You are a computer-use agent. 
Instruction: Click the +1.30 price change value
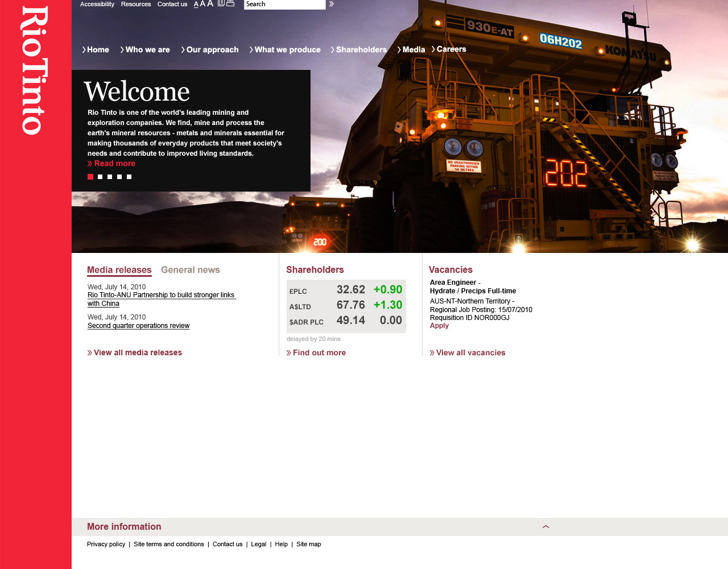(x=388, y=305)
